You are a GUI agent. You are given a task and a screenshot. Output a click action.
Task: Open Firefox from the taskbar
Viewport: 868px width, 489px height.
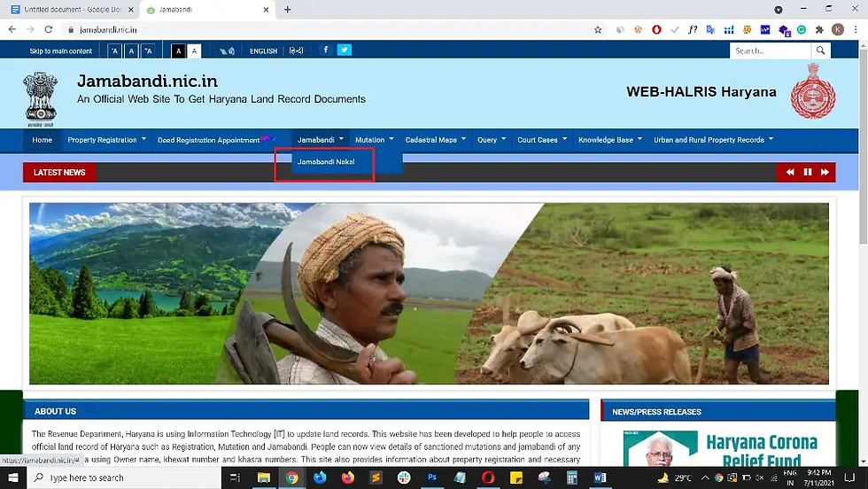click(347, 477)
